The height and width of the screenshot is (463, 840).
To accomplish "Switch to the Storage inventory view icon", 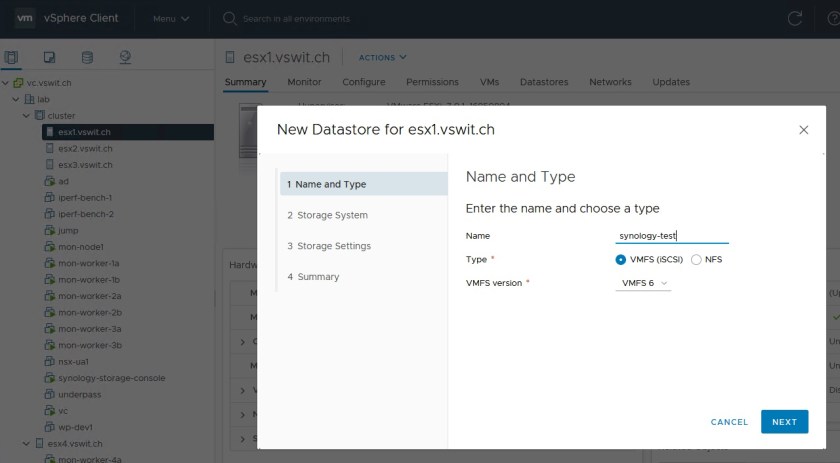I will pyautogui.click(x=87, y=57).
